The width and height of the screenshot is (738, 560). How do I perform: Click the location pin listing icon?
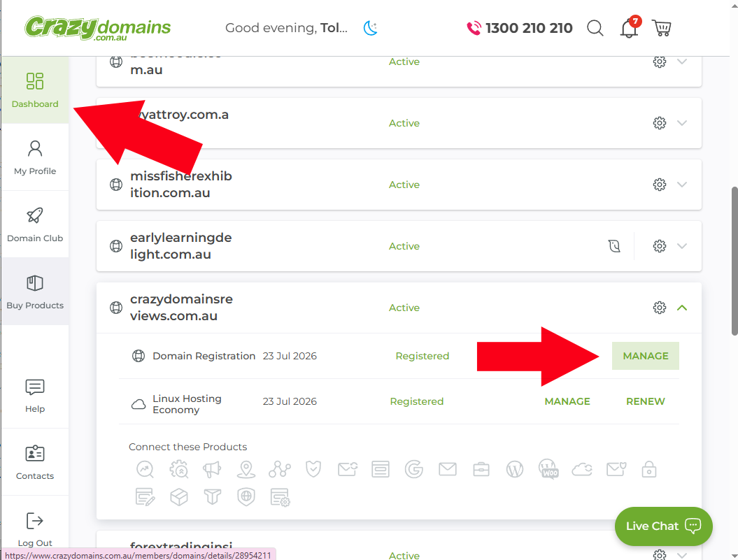click(246, 469)
